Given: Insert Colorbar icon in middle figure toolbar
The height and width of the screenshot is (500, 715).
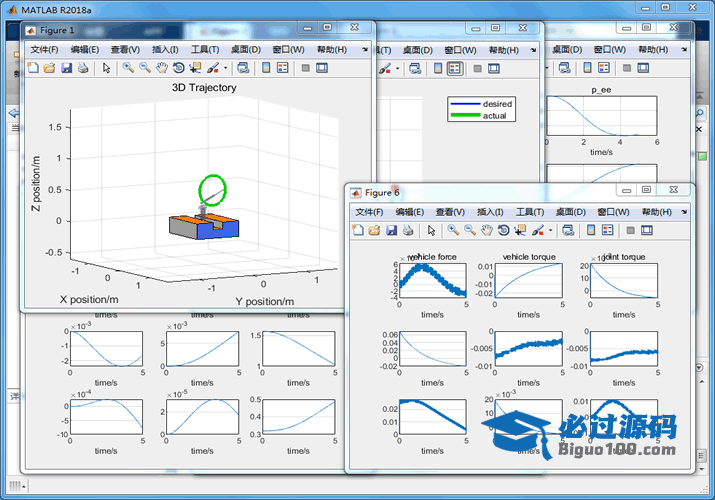Looking at the screenshot, I should pyautogui.click(x=438, y=68).
